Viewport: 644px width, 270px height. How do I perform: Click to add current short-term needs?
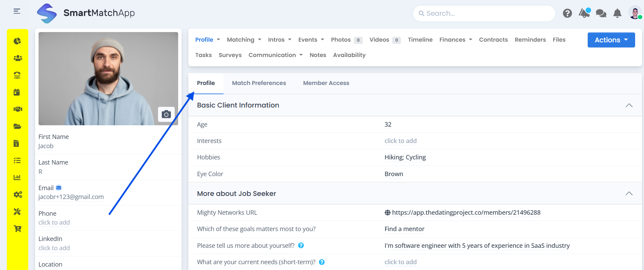400,262
